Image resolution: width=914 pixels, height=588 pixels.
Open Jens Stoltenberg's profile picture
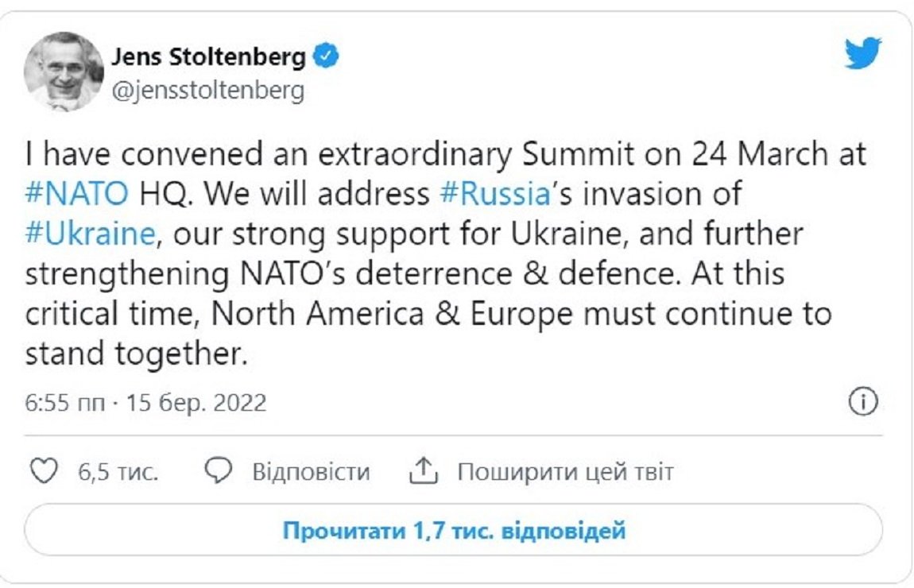64,72
